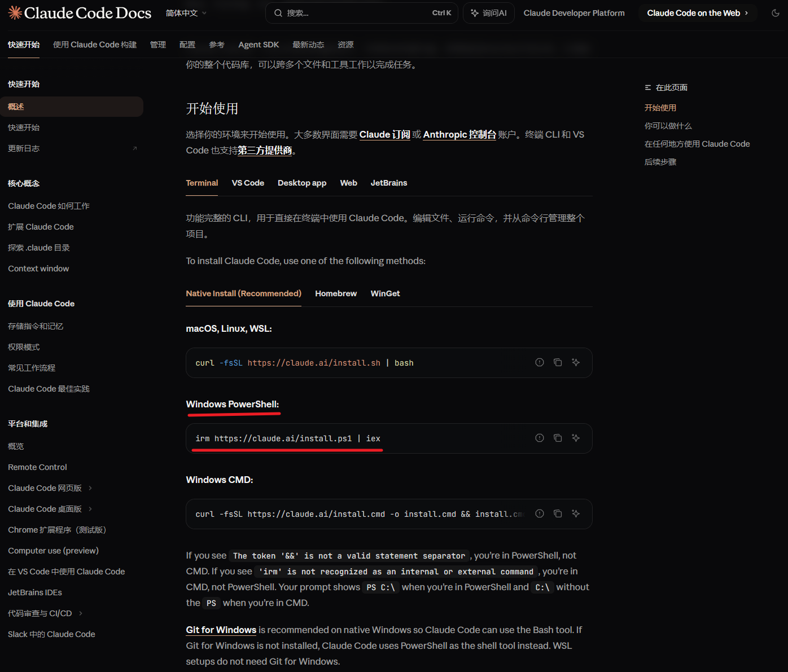
Task: Follow the Anthropic 控制台 link
Action: coord(459,134)
